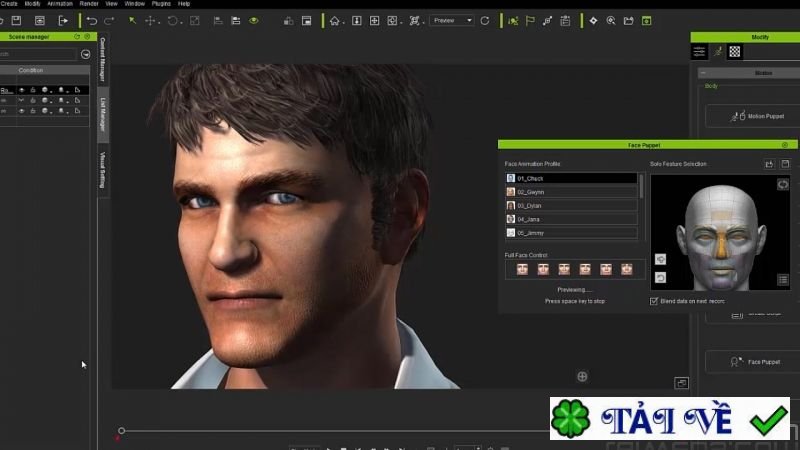Select the last Full Face Control thumbnail
The image size is (800, 450).
point(627,269)
